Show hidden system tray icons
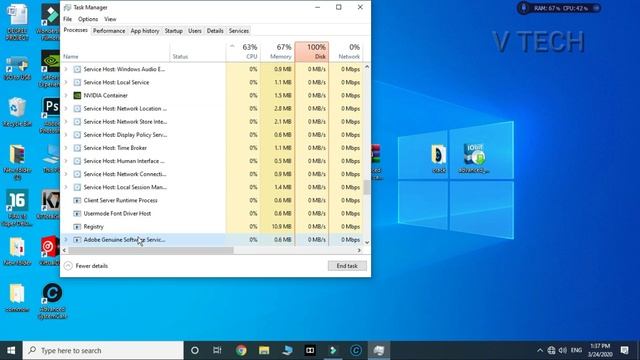Viewport: 640px width, 360px height. coord(540,350)
